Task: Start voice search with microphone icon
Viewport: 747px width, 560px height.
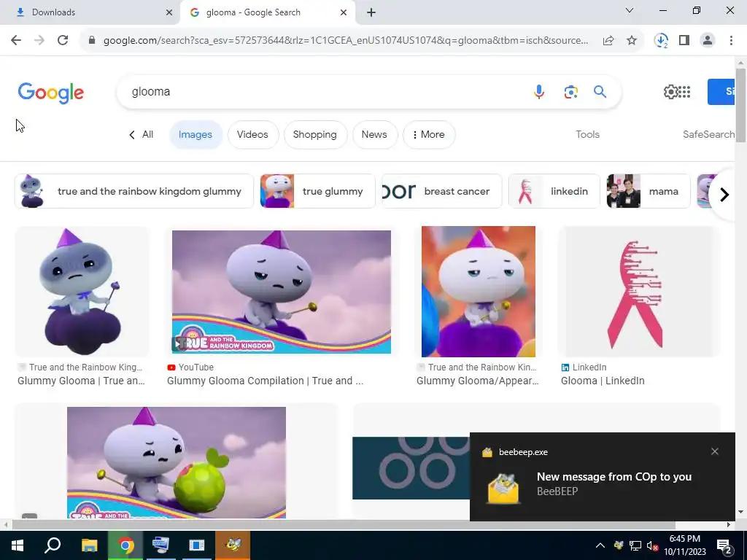Action: click(x=539, y=91)
